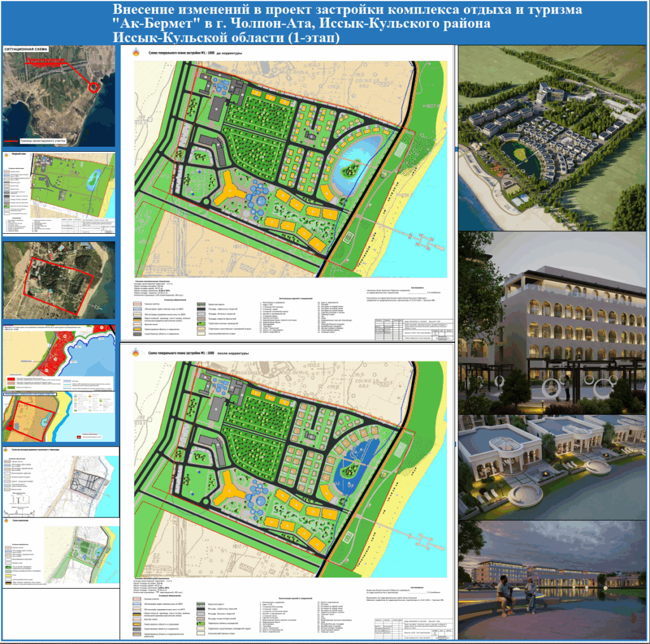Open the night render of arched hotel facade

552,323
